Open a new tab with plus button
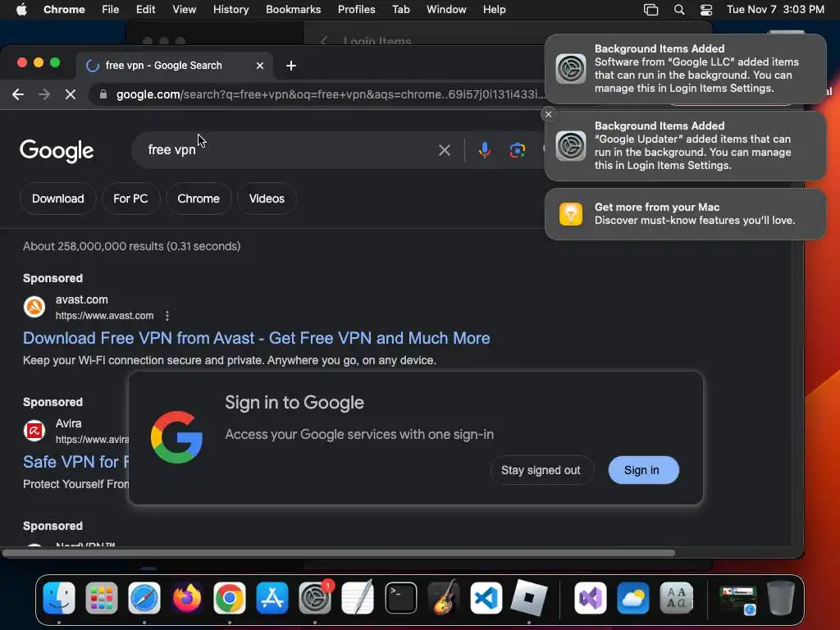This screenshot has height=630, width=840. (x=291, y=66)
